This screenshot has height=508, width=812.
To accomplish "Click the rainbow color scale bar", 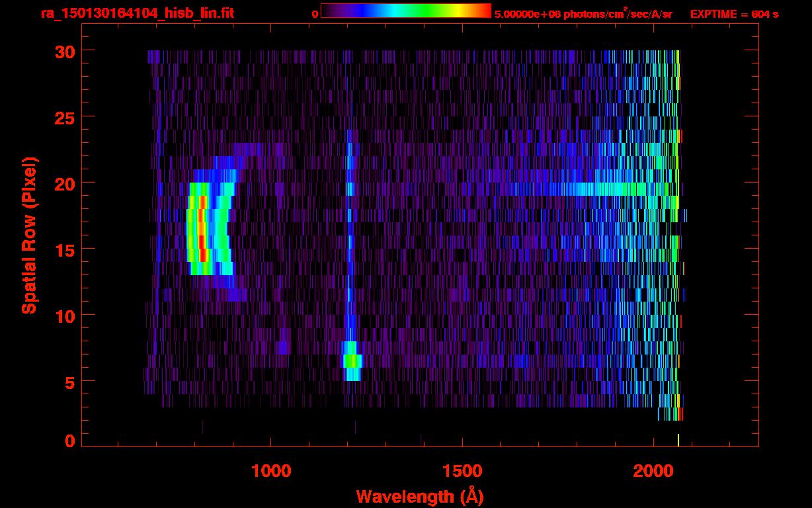I will tap(406, 11).
